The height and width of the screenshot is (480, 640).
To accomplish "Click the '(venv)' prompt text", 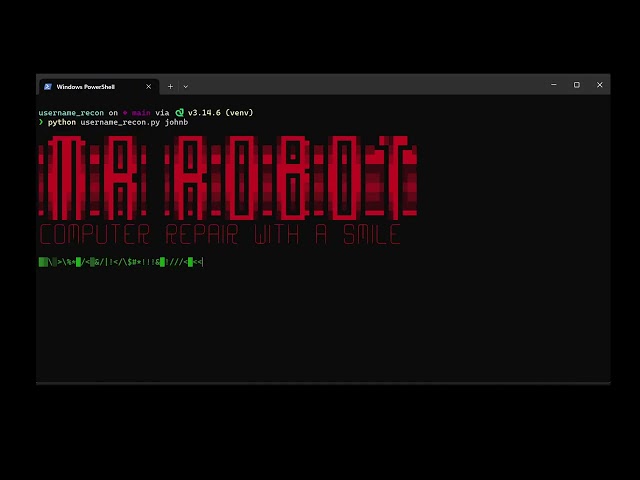I will [239, 113].
